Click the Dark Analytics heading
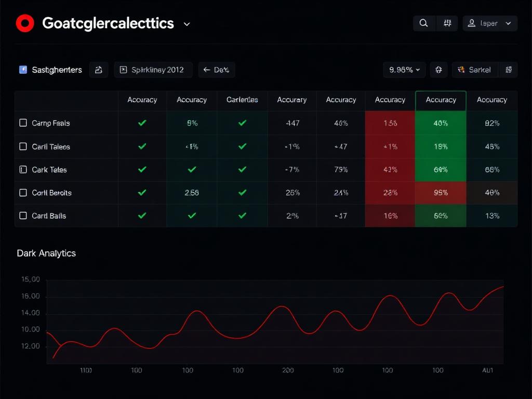This screenshot has height=399, width=532. [x=46, y=253]
